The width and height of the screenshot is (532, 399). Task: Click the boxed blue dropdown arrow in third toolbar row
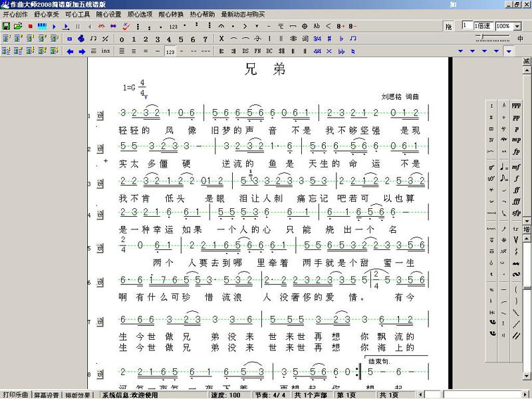coord(509,51)
